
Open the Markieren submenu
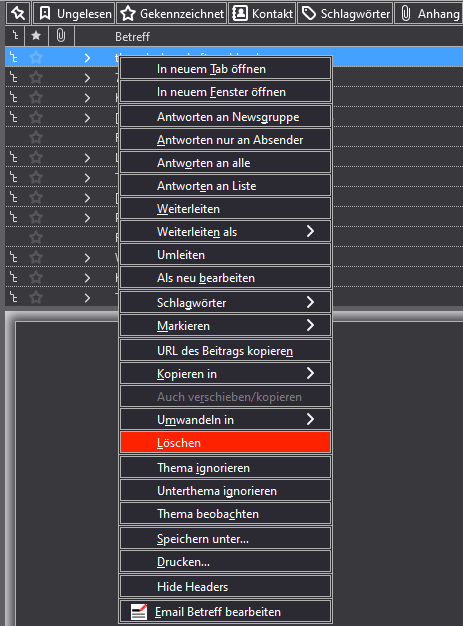click(x=226, y=326)
